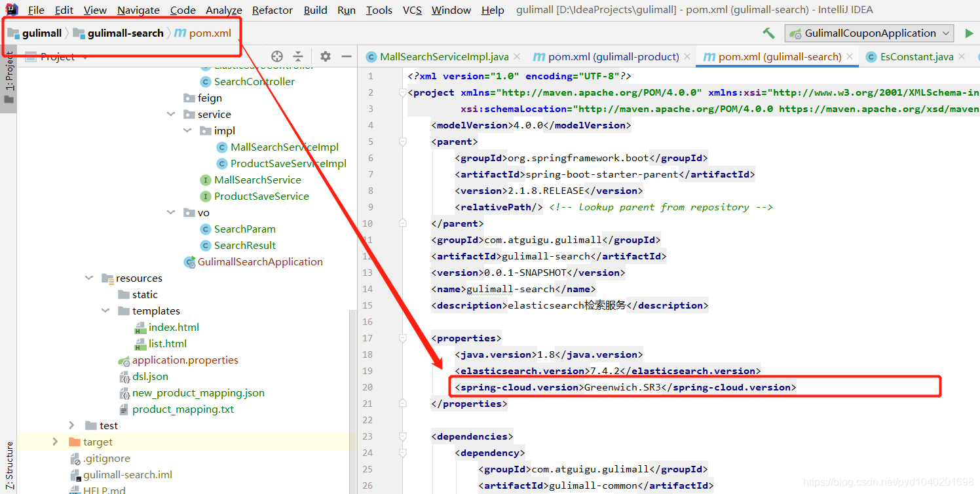Select SearchController in project tree
Viewport: 980px width, 494px height.
(x=254, y=82)
